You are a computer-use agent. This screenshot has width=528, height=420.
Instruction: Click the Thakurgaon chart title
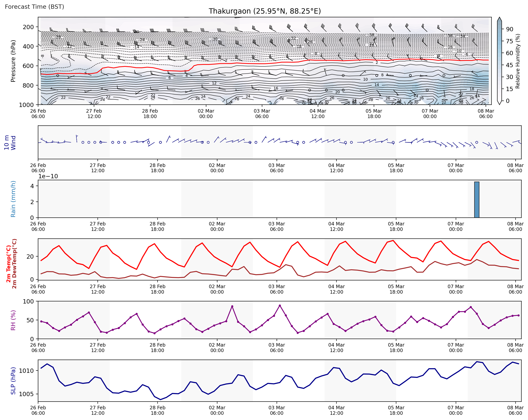coord(265,11)
